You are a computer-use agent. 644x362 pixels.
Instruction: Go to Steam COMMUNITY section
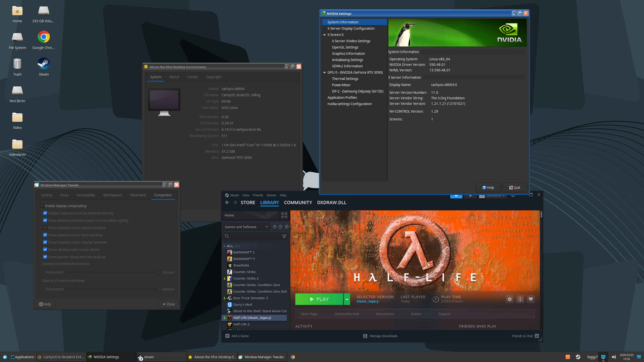(x=298, y=203)
